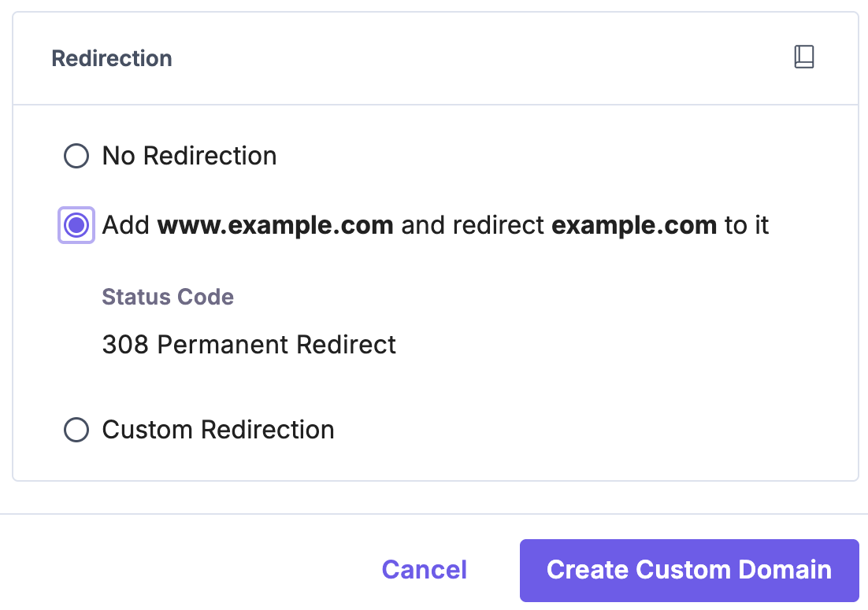Click the bold www.example.com text
The image size is (868, 610).
tap(275, 225)
